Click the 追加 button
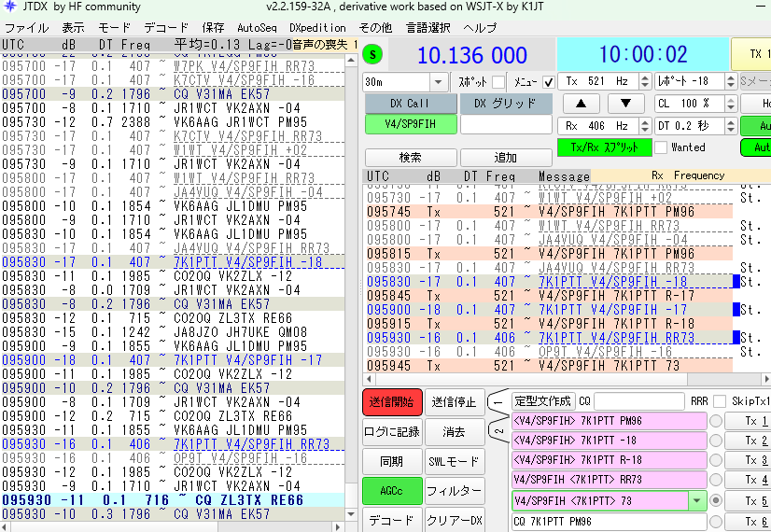This screenshot has height=532, width=771. click(x=506, y=158)
